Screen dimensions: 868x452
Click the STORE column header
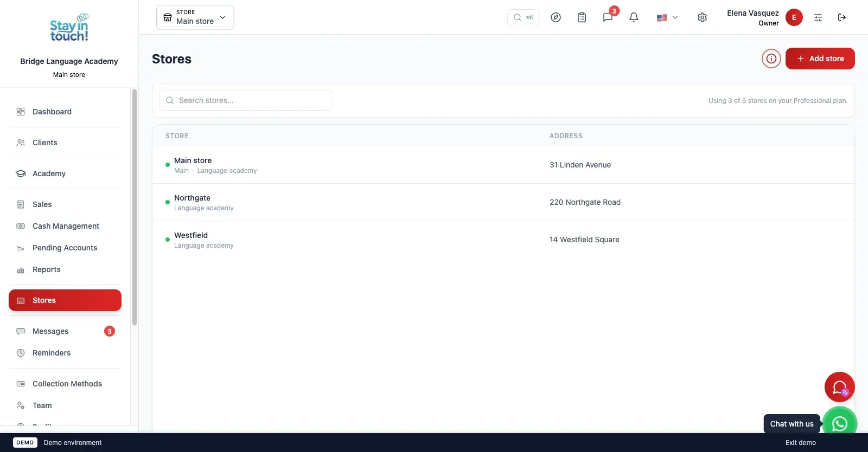click(177, 136)
